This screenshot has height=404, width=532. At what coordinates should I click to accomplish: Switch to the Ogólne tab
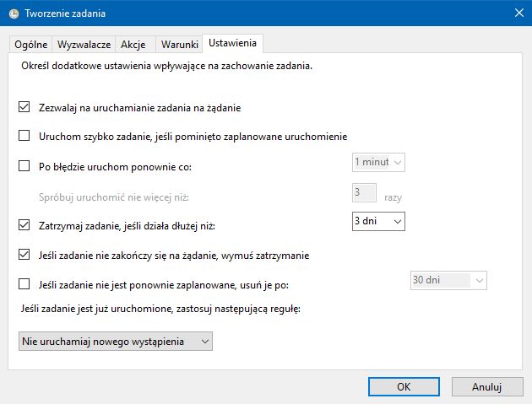(x=30, y=45)
